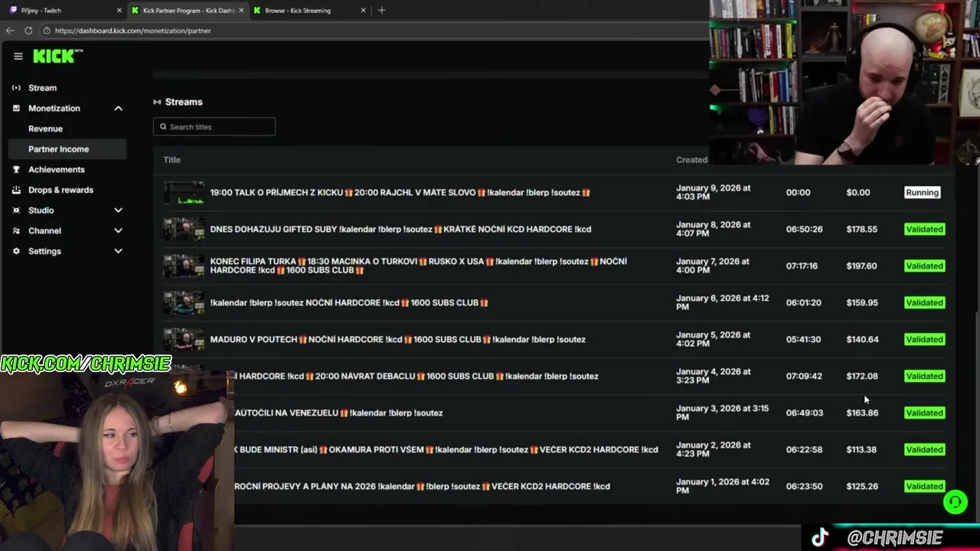
Task: Open a new browser tab with plus
Action: [381, 10]
